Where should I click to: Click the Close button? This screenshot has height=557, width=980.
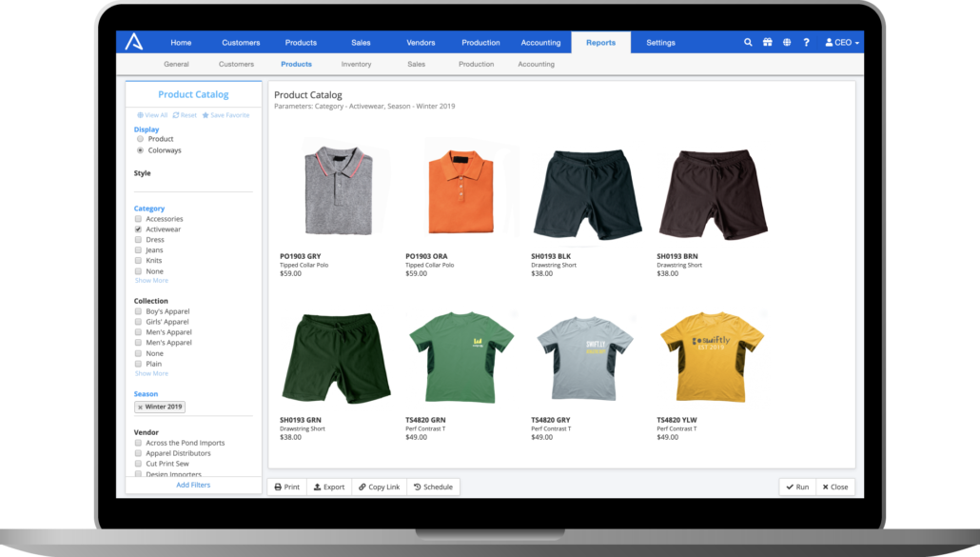835,487
